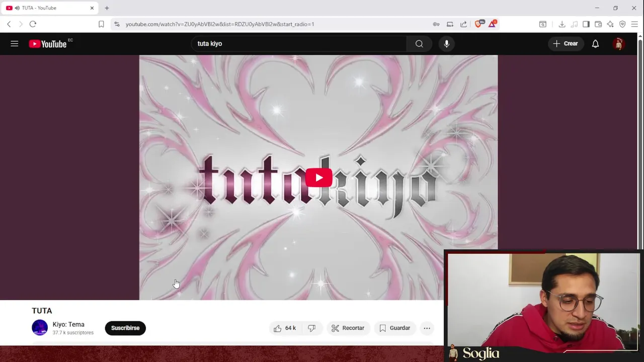
Task: Click Recortar to clip the video
Action: 348,328
